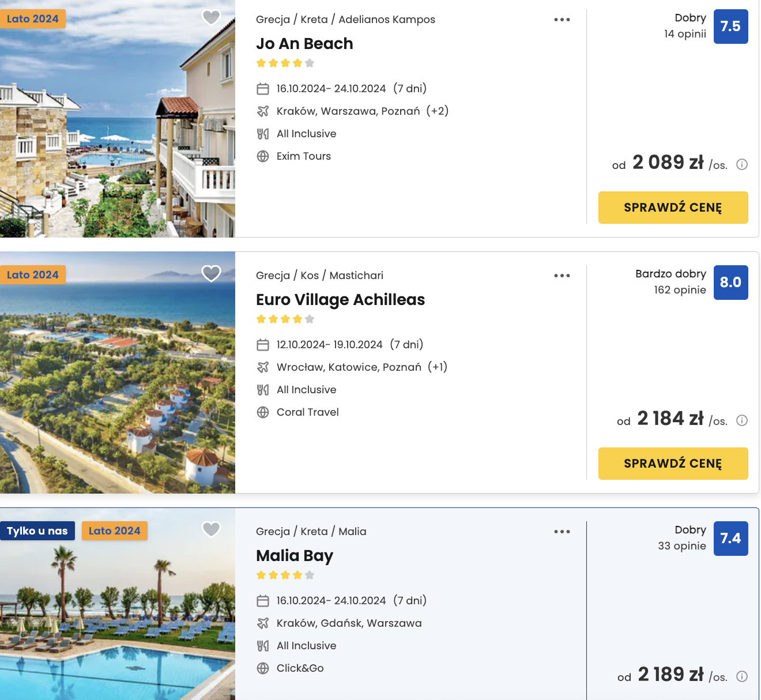
Task: Open the Malia Bay hotel title link
Action: pyautogui.click(x=295, y=556)
